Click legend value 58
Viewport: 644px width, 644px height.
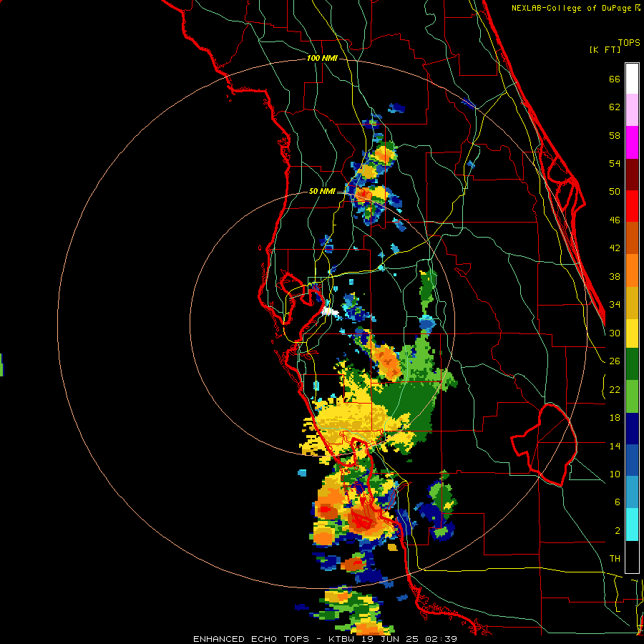(615, 135)
